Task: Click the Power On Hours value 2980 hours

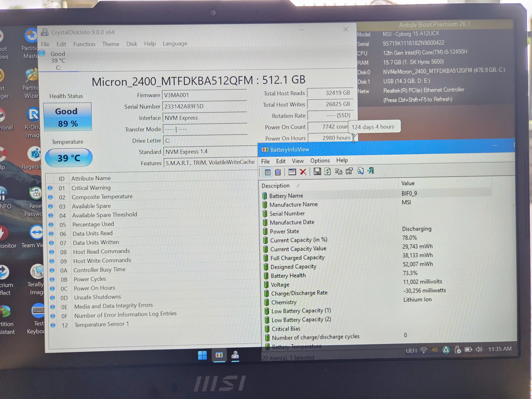Action: [x=331, y=138]
